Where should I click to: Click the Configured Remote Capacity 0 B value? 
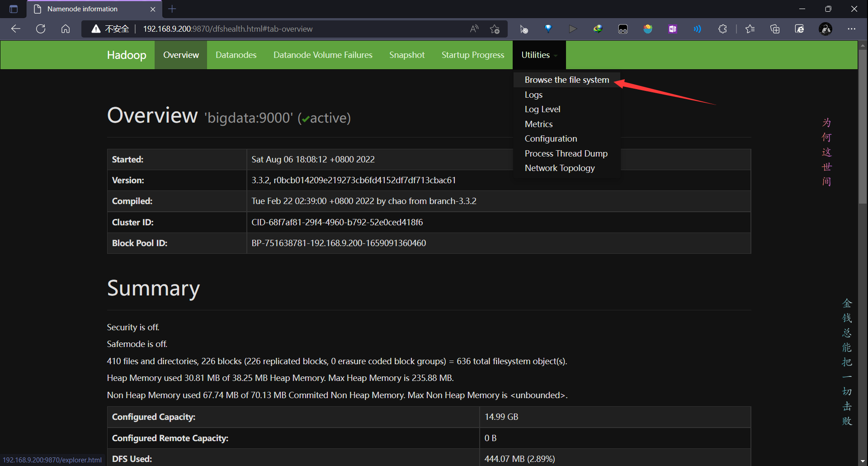(491, 438)
